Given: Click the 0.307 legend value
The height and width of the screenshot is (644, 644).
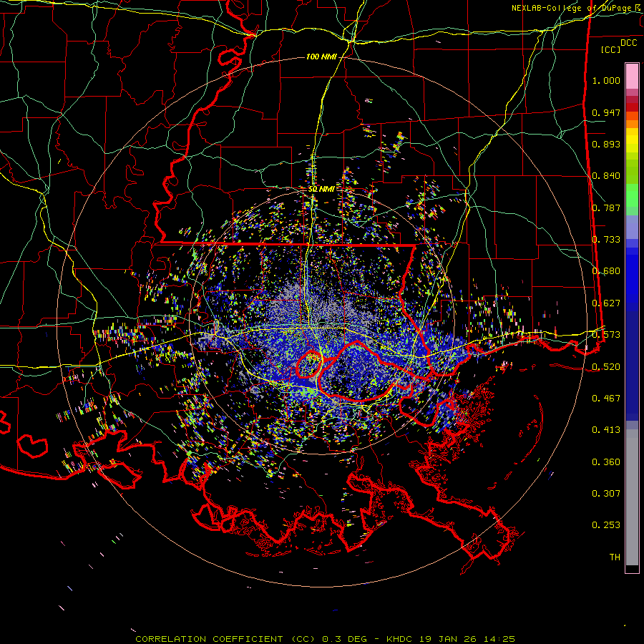Looking at the screenshot, I should pyautogui.click(x=606, y=493).
